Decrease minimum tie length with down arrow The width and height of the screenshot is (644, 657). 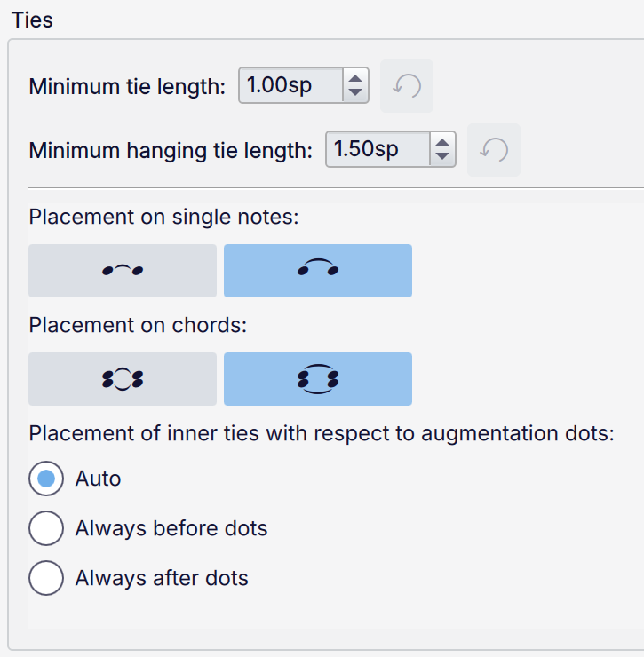point(355,93)
